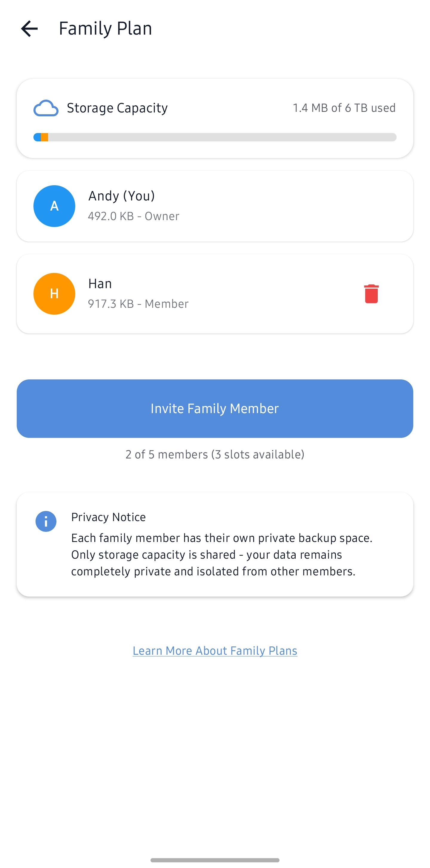Tap the back arrow icon
The image size is (430, 868).
pos(29,28)
